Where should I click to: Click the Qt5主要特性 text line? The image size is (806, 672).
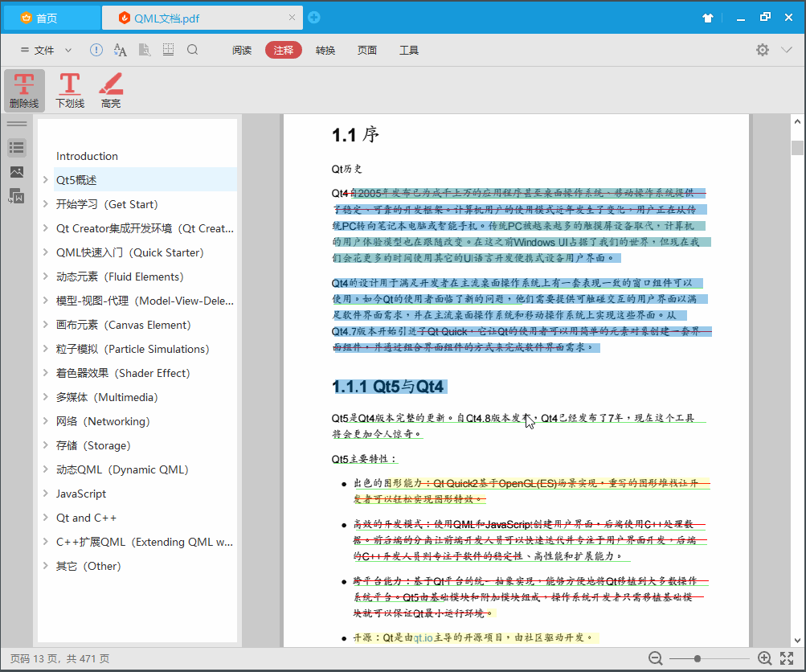pos(364,459)
